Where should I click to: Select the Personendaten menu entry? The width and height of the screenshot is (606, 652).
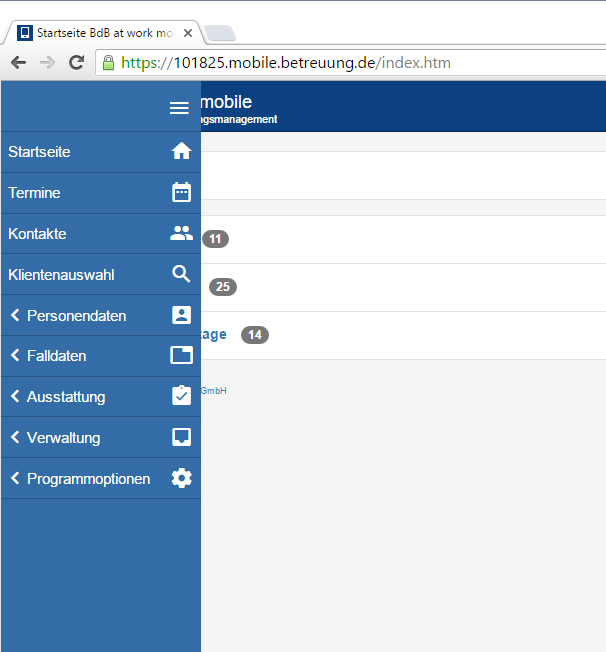[101, 315]
